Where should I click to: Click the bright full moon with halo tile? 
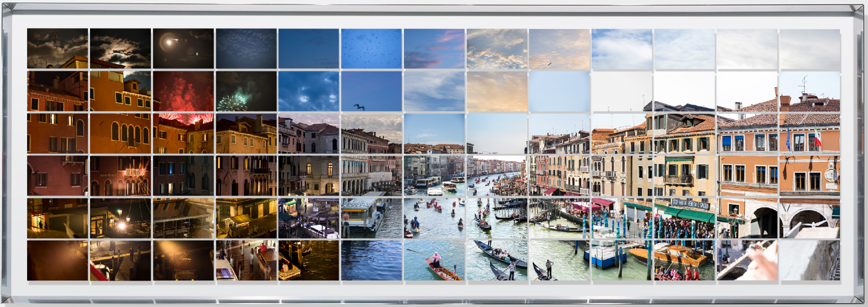pos(183,48)
